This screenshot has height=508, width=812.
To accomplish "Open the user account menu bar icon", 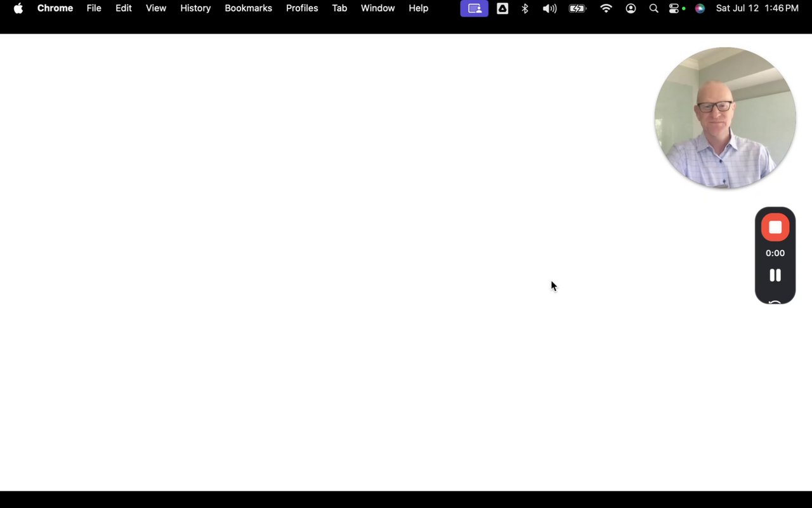I will (x=631, y=8).
